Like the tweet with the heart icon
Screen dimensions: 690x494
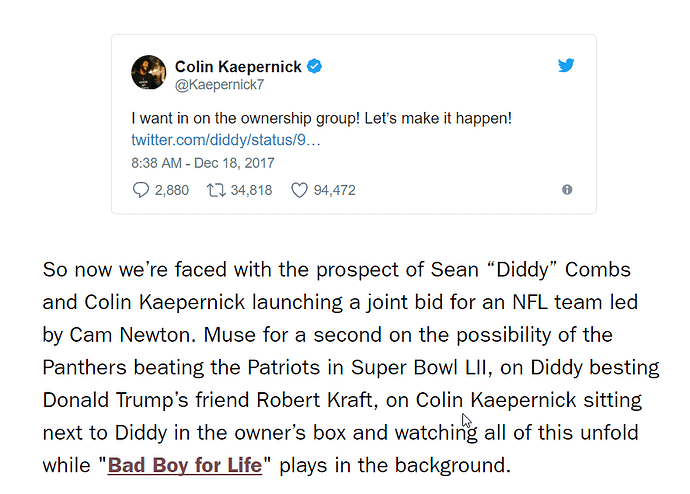298,190
